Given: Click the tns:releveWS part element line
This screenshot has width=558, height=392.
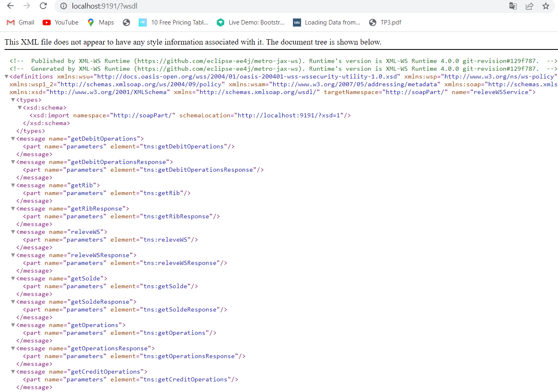Looking at the screenshot, I should click(x=110, y=240).
